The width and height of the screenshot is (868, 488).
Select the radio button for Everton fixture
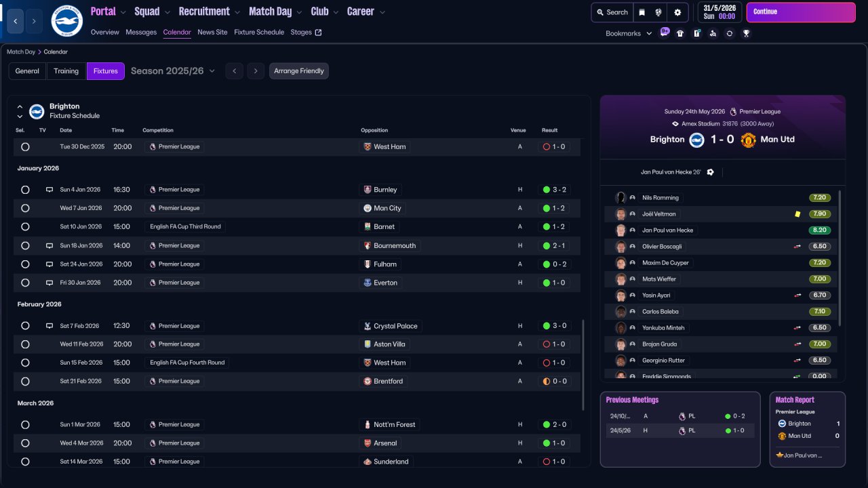[x=25, y=283]
